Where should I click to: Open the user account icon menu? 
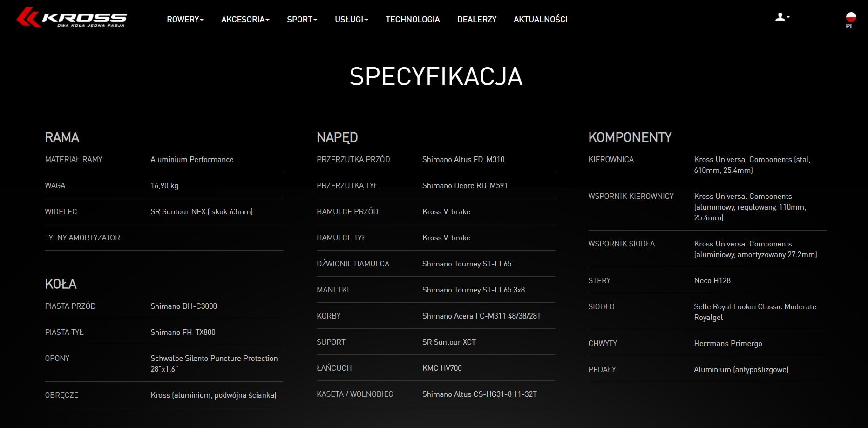pos(782,17)
